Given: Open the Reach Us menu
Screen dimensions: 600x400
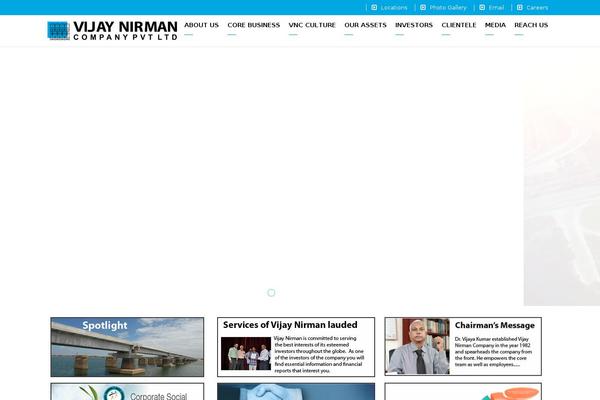Looking at the screenshot, I should (531, 25).
